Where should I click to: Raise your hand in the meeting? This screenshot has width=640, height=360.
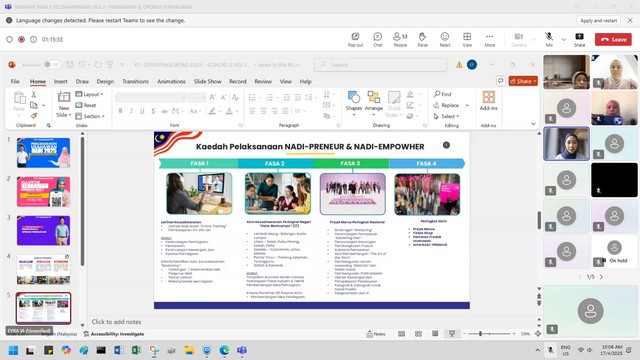tap(422, 40)
